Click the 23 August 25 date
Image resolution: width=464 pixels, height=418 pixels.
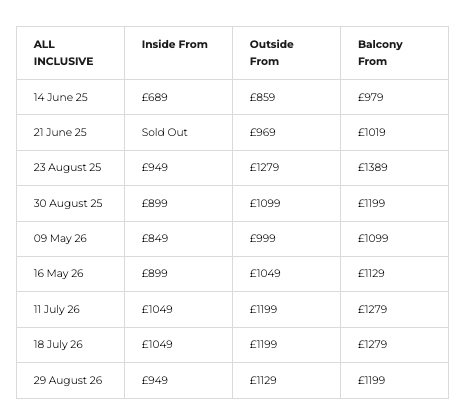[x=67, y=167]
